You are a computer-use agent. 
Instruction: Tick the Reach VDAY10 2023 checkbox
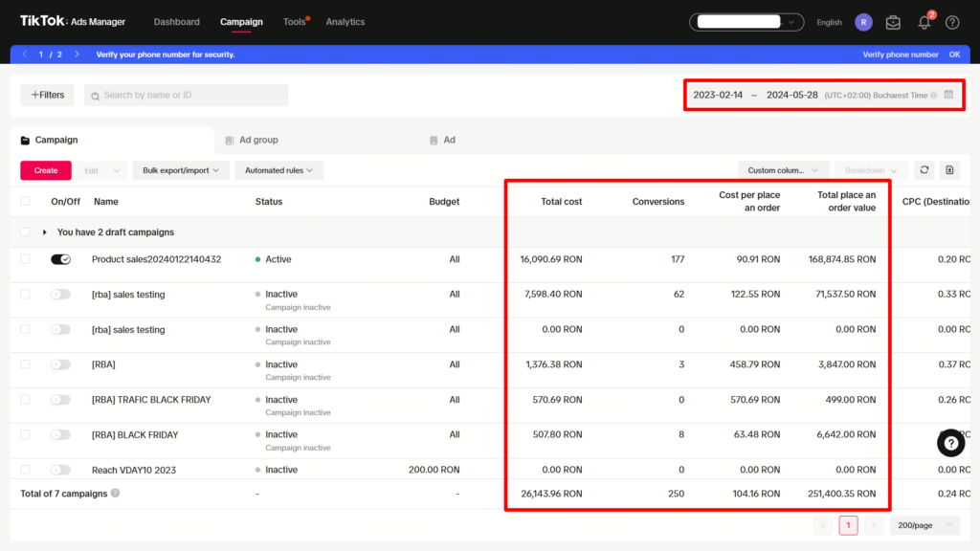pyautogui.click(x=25, y=469)
